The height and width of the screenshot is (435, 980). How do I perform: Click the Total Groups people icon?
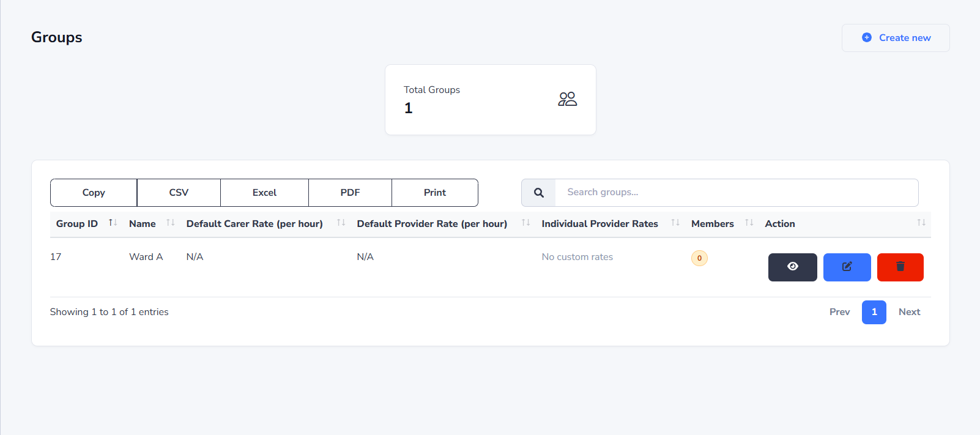click(x=567, y=99)
